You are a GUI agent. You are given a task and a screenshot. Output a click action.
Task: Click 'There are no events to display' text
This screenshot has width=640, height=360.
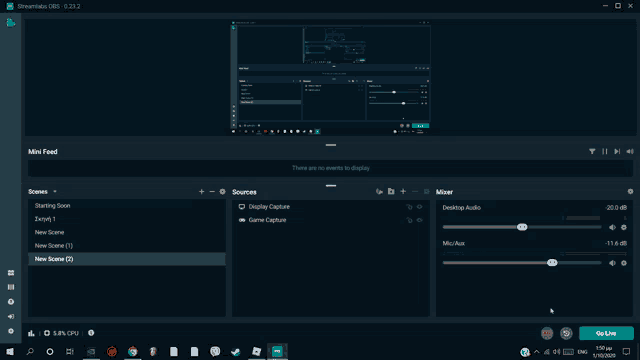coord(331,168)
